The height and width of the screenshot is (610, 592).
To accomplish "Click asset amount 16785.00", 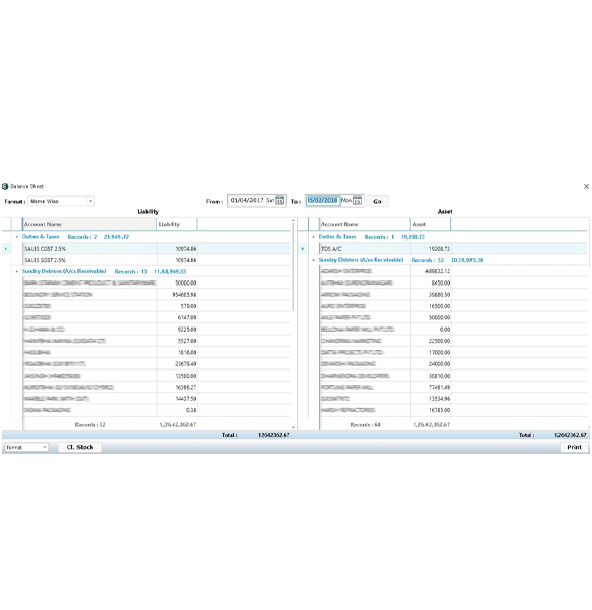I will click(x=440, y=410).
